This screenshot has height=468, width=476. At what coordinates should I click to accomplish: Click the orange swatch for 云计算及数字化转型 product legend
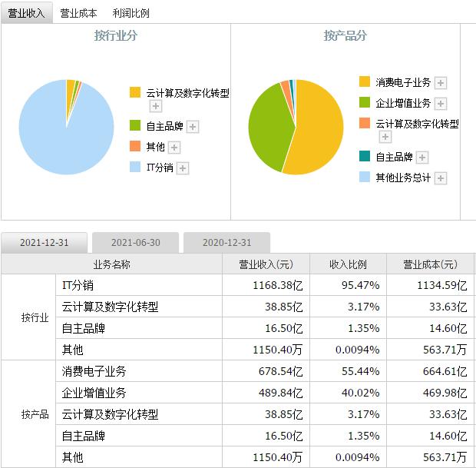pos(365,123)
